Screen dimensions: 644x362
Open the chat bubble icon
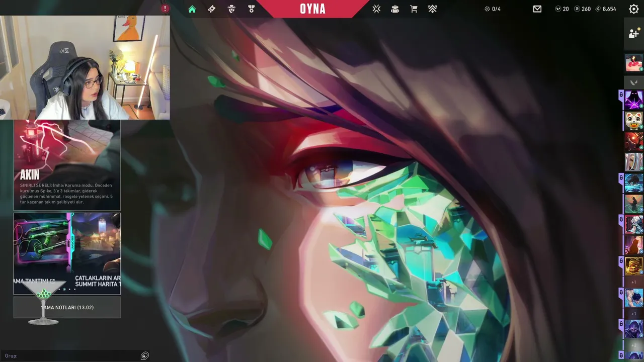click(144, 356)
